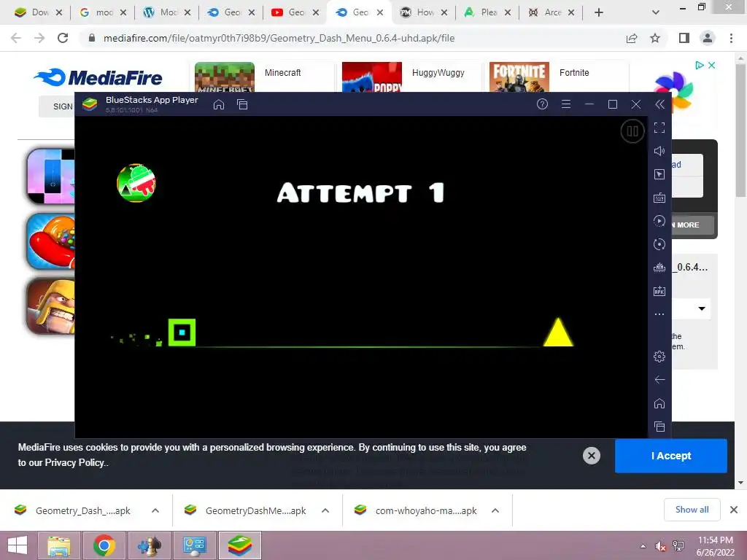Viewport: 747px width, 560px height.
Task: Click the Install APK icon in BlueStacks sidebar
Action: 659,291
